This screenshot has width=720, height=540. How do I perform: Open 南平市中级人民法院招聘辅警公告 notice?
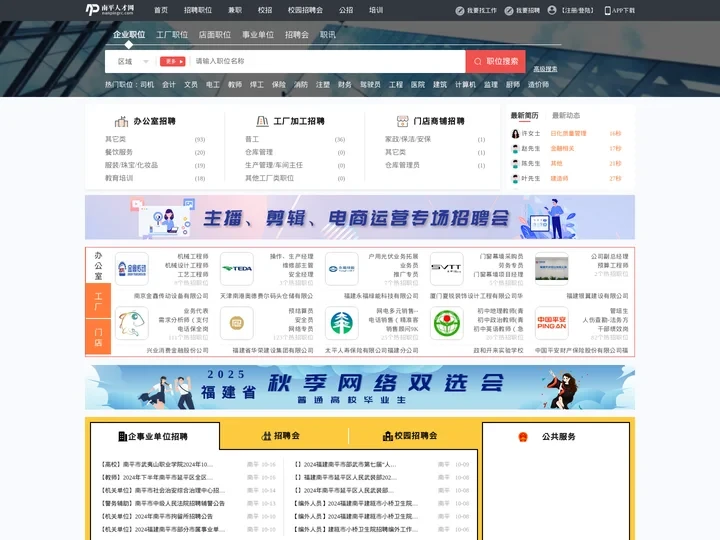tap(163, 503)
